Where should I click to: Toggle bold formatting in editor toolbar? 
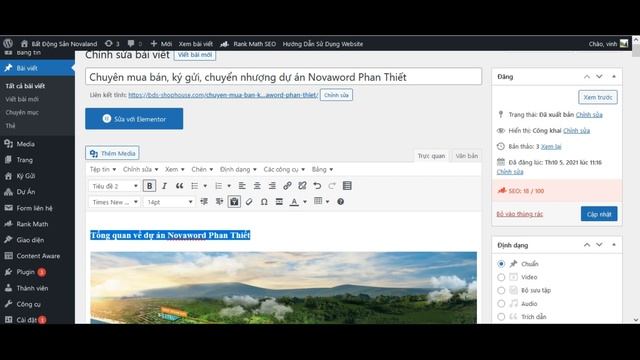[x=149, y=186]
